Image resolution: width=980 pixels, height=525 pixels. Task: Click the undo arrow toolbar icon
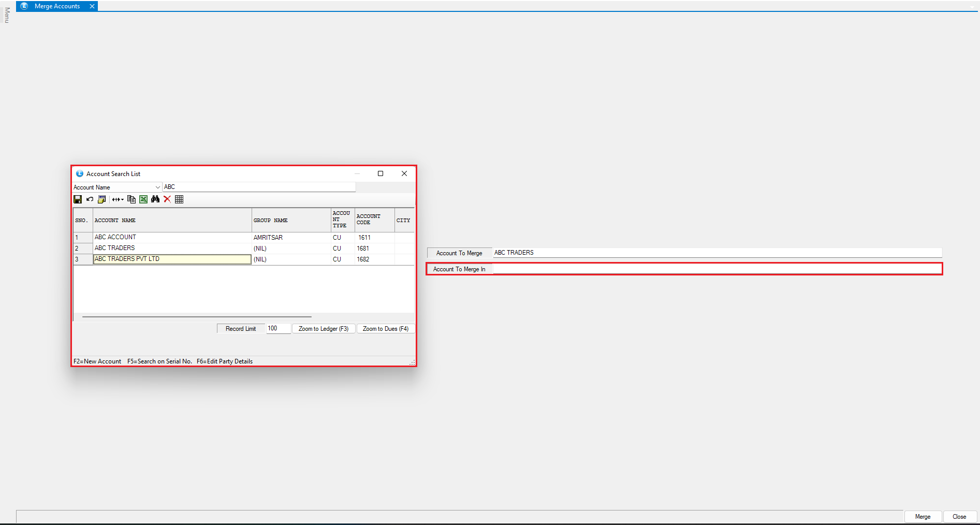(x=90, y=199)
